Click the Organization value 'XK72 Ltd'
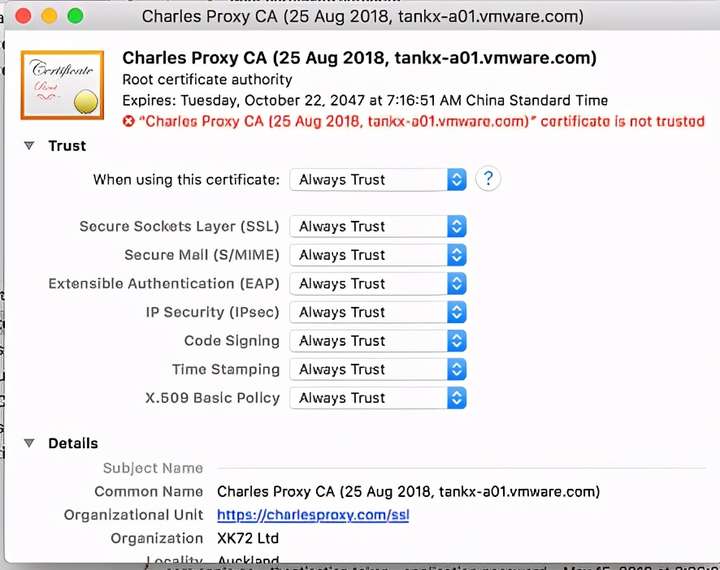The width and height of the screenshot is (720, 570). click(x=248, y=538)
